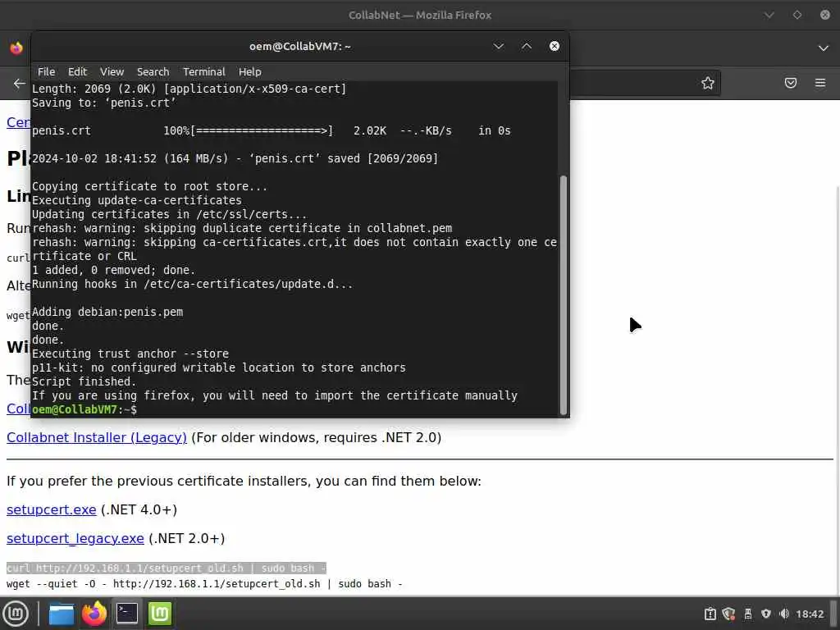Open the terminal Help menu
Image resolution: width=840 pixels, height=630 pixels.
249,72
